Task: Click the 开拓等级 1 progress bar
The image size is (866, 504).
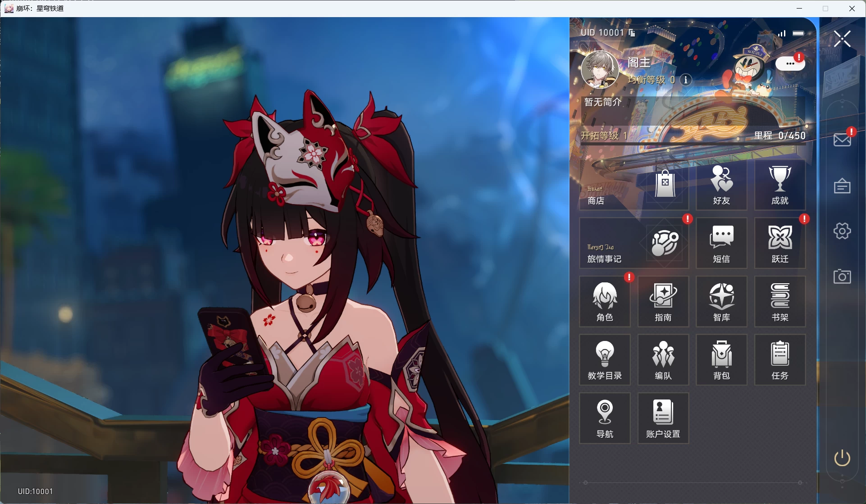Action: coord(693,144)
